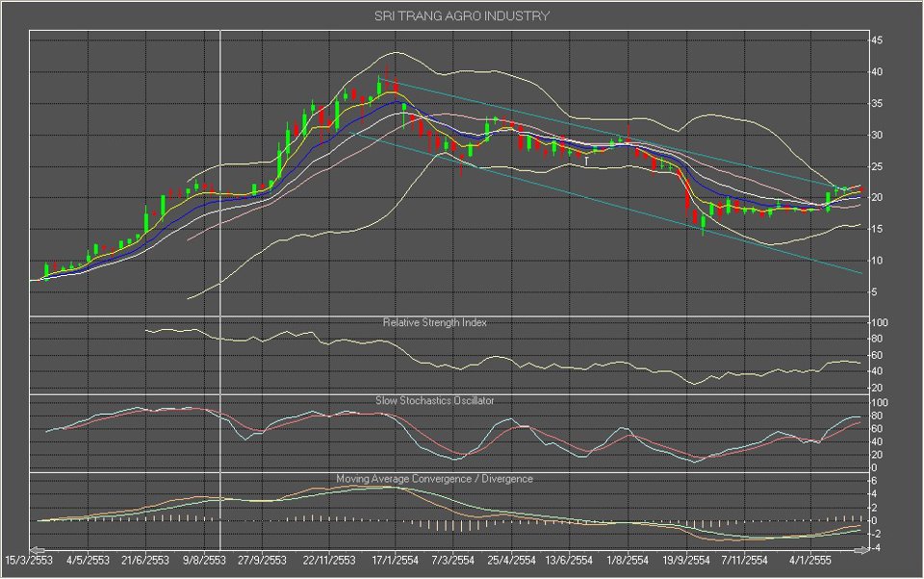Click the 5 value on the price axis

click(875, 292)
